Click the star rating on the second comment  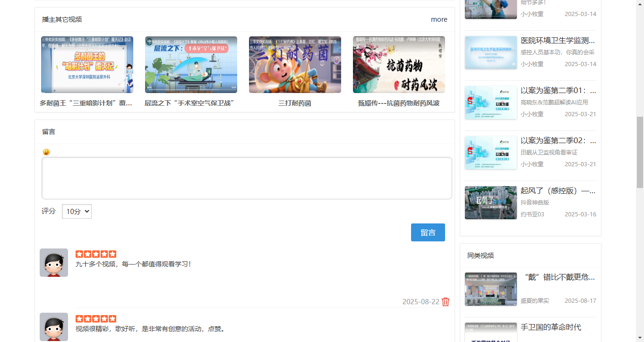[96, 318]
